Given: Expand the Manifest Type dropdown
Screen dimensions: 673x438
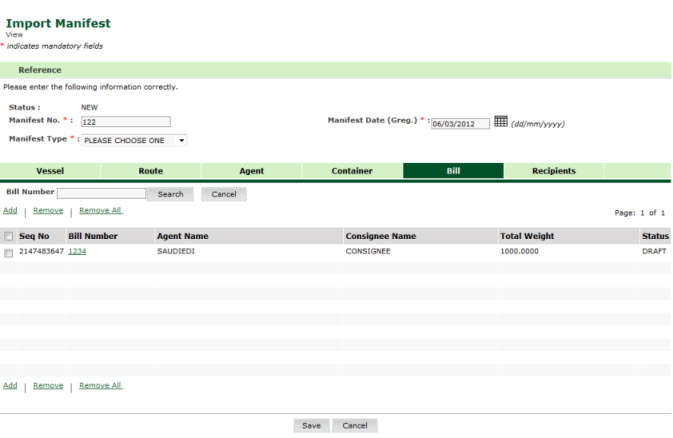Looking at the screenshot, I should coord(134,140).
